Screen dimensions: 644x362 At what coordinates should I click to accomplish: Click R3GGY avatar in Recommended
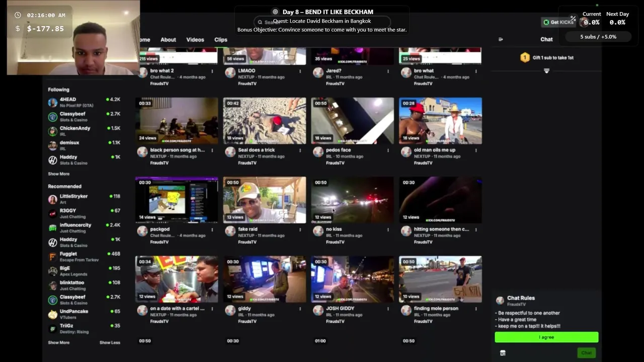[x=52, y=214]
